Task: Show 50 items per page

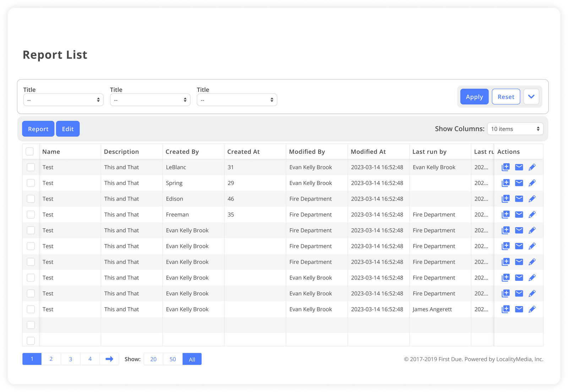Action: (x=173, y=359)
